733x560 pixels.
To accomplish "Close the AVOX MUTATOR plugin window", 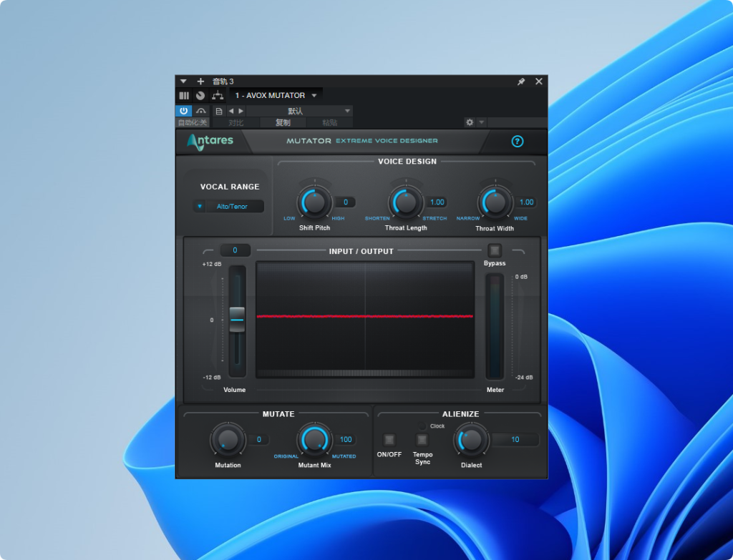I will pyautogui.click(x=538, y=82).
